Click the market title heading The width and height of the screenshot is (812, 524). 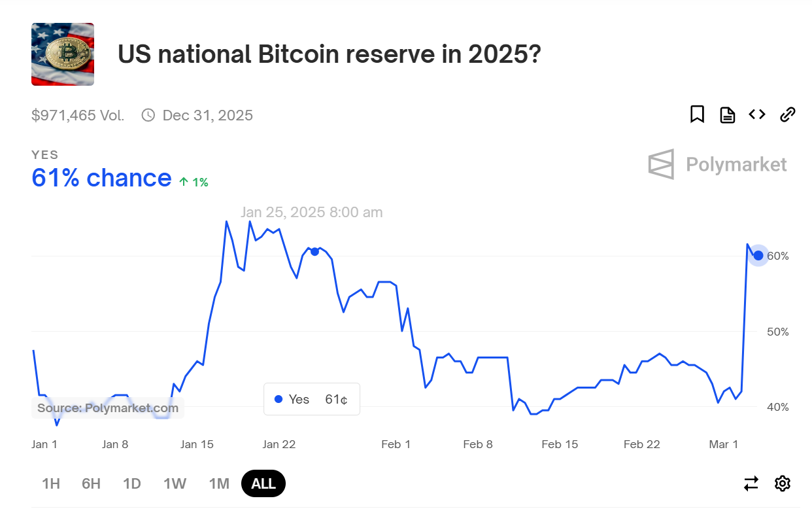tap(329, 55)
